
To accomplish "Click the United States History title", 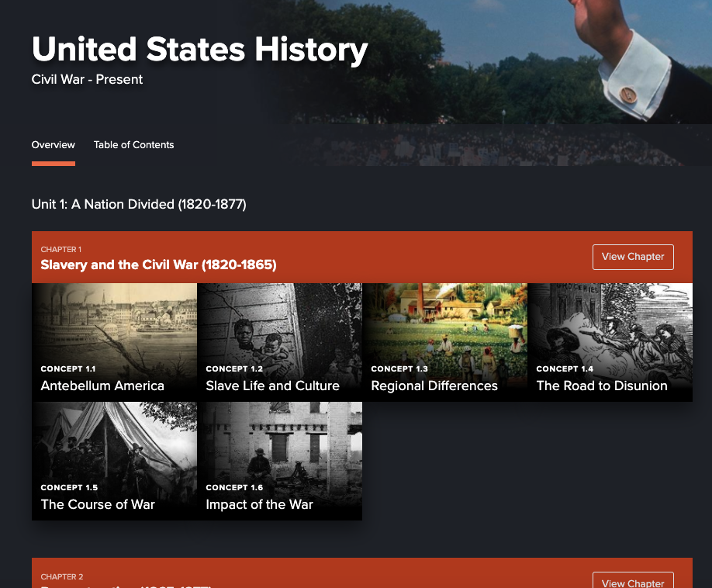I will click(x=200, y=50).
